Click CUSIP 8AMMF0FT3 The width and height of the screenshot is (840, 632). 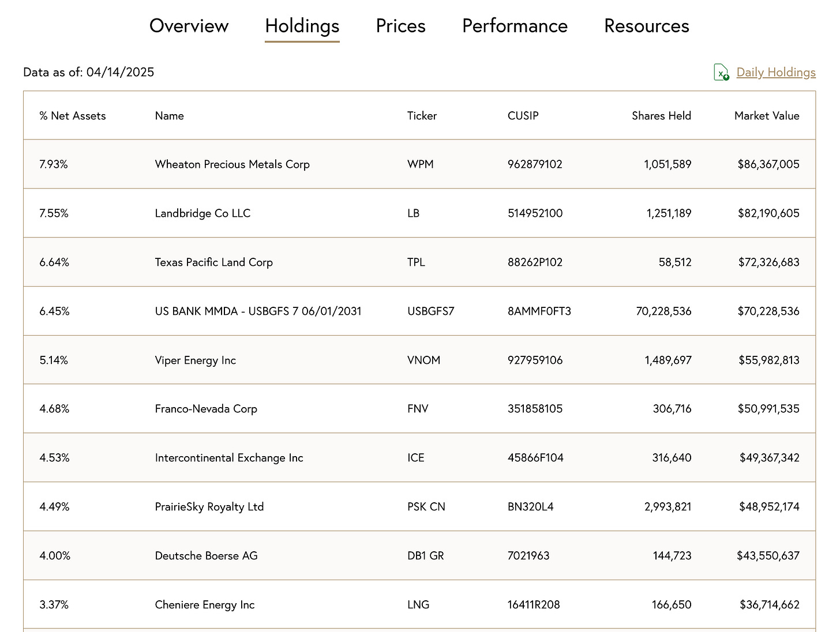coord(539,311)
